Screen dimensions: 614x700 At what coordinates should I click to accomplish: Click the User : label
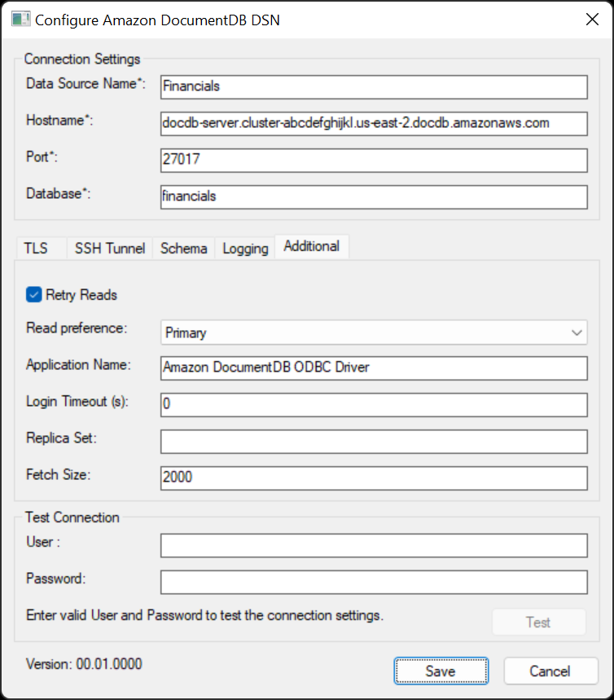coord(43,542)
